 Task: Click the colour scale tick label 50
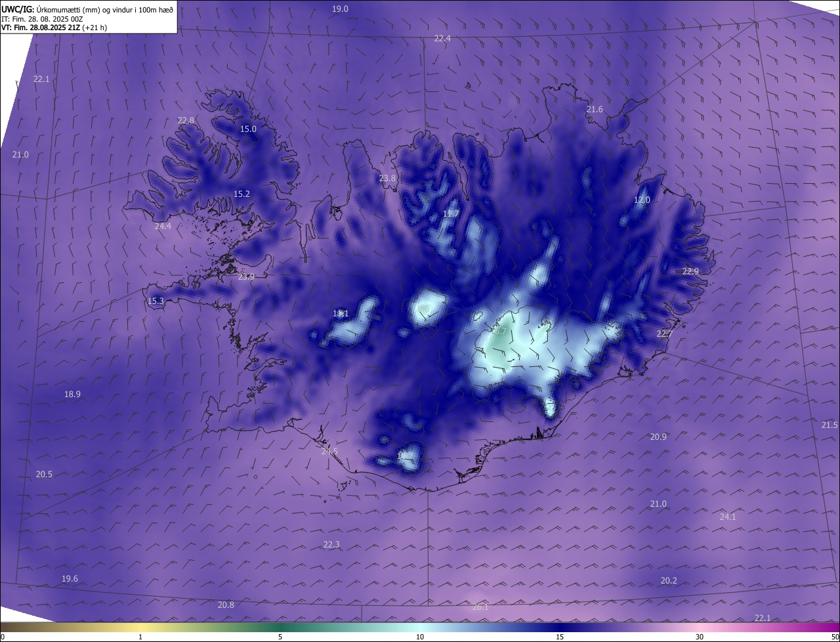tap(835, 637)
